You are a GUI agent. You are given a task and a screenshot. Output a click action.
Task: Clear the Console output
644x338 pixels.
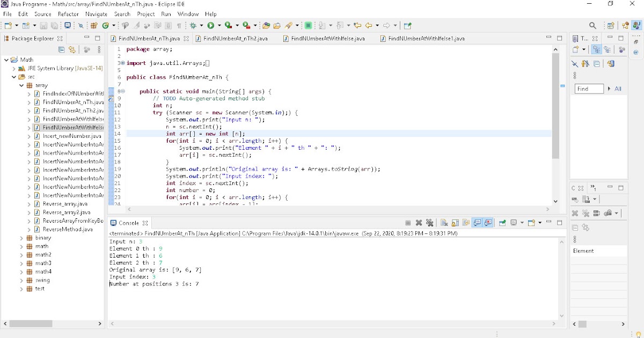(444, 223)
